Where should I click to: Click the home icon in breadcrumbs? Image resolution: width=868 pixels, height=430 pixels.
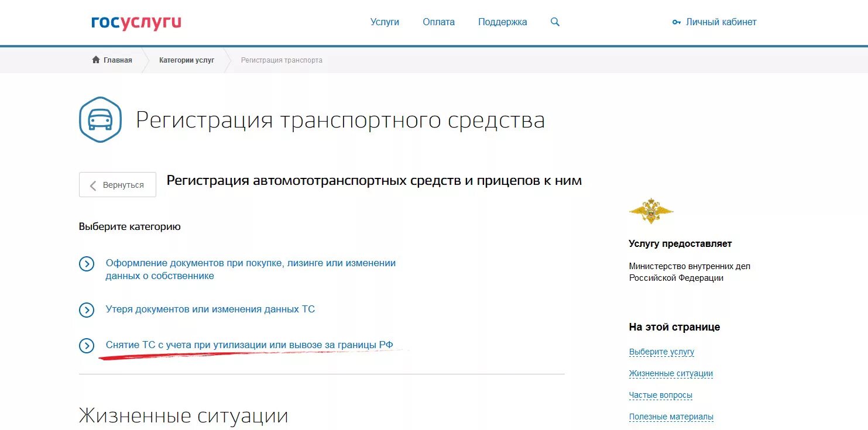[96, 60]
